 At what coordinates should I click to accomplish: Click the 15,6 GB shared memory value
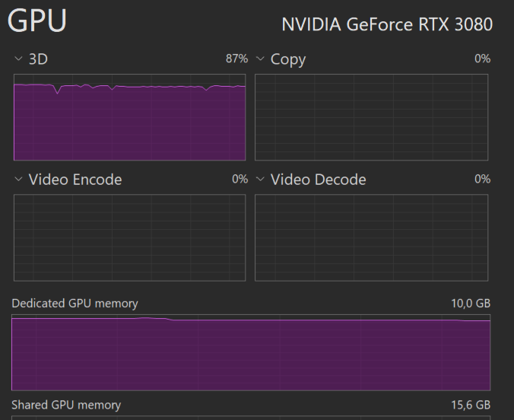[x=471, y=405]
